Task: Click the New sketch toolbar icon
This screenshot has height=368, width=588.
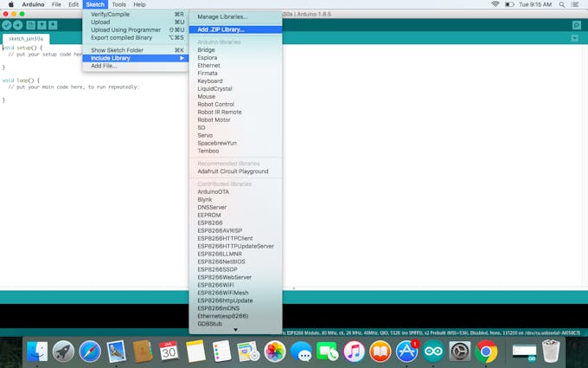Action: 30,25
